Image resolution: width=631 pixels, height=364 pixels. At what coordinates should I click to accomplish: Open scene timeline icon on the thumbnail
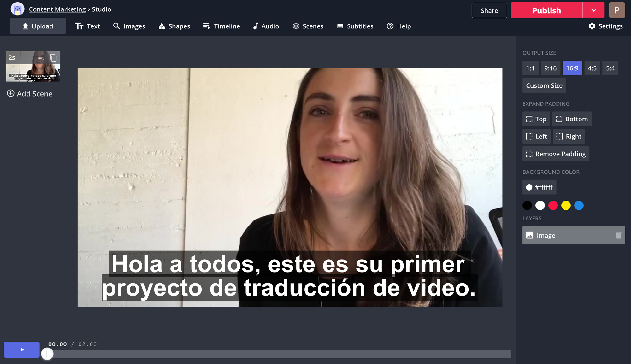[41, 58]
